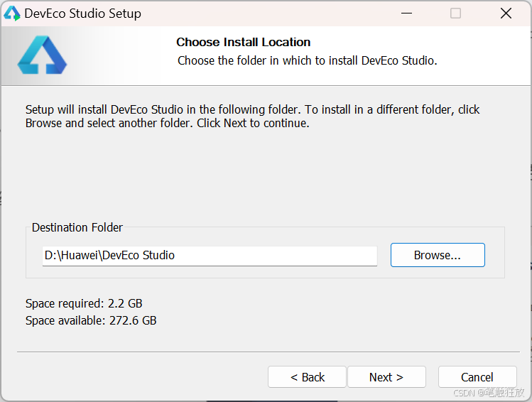Viewport: 532px width, 402px height.
Task: Minimize the DevEco Studio Setup window
Action: [406, 13]
